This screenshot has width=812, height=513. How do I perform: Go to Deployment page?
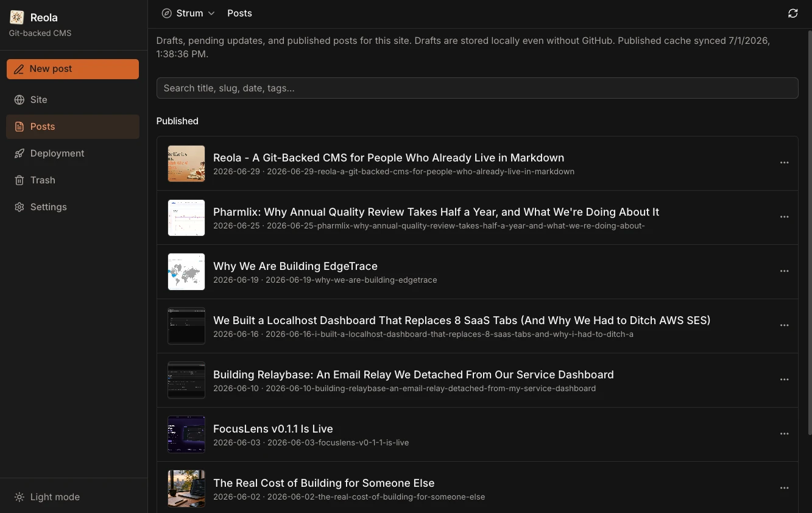coord(72,154)
